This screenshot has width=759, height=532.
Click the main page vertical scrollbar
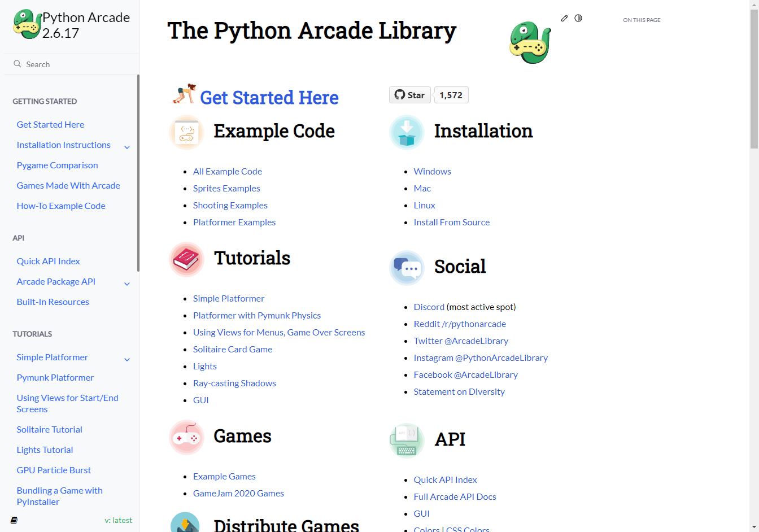pos(754,79)
